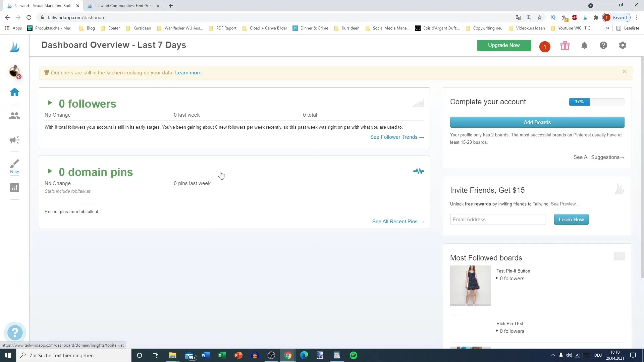The width and height of the screenshot is (644, 362).
Task: Click the help question mark icon
Action: pos(603,46)
